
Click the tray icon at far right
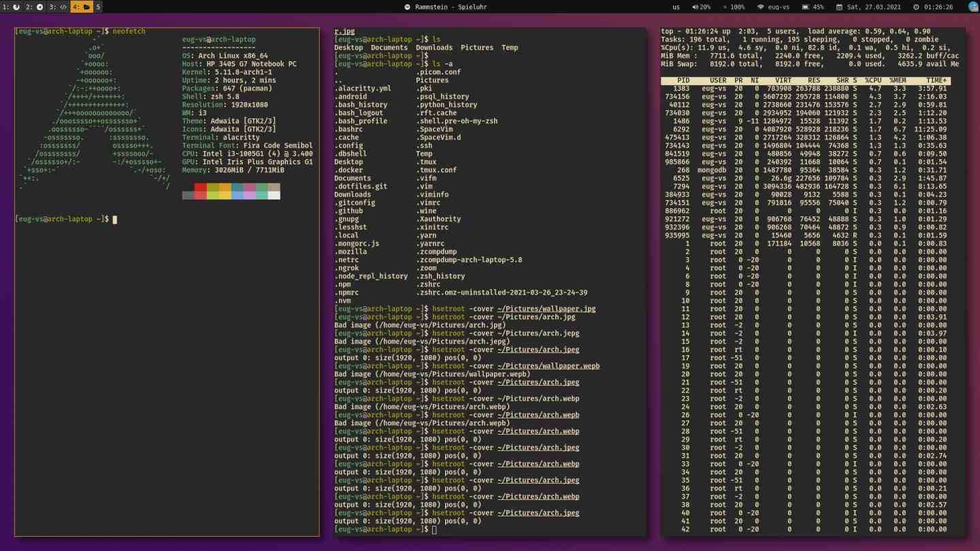click(x=973, y=6)
